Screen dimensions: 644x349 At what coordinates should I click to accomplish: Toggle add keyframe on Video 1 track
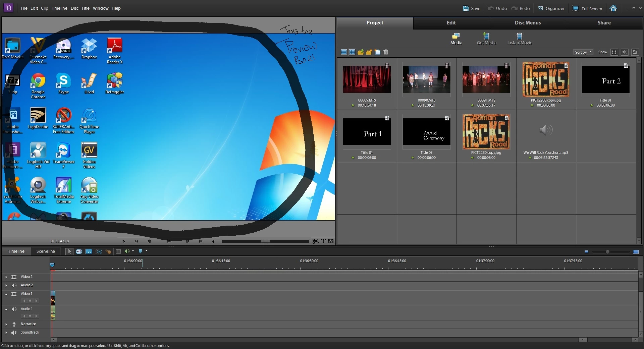tap(30, 301)
